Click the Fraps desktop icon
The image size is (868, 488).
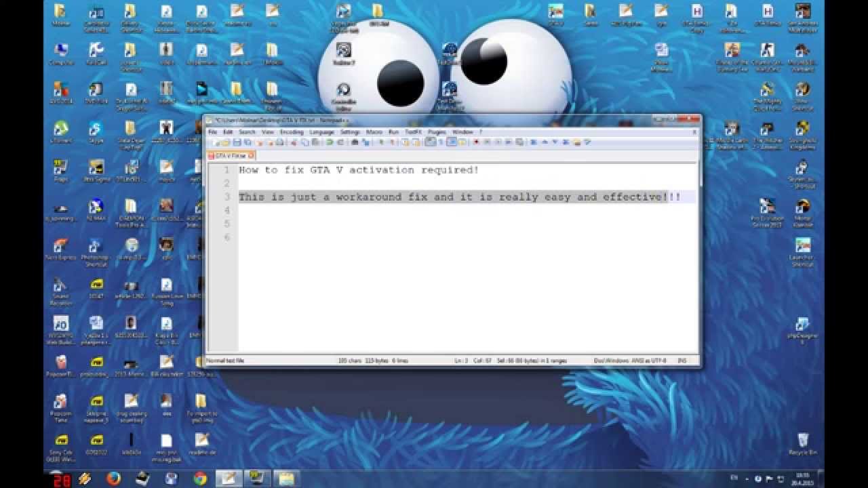[60, 172]
